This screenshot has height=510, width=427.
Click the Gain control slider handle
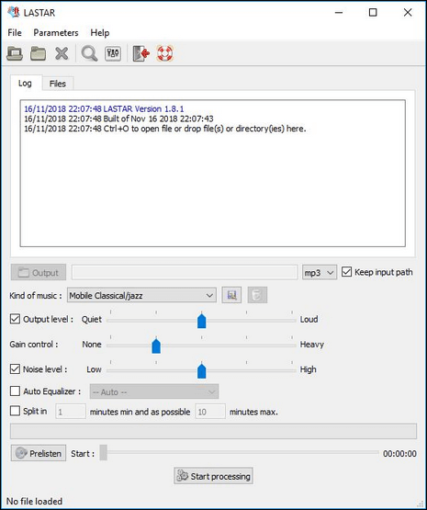pyautogui.click(x=156, y=345)
